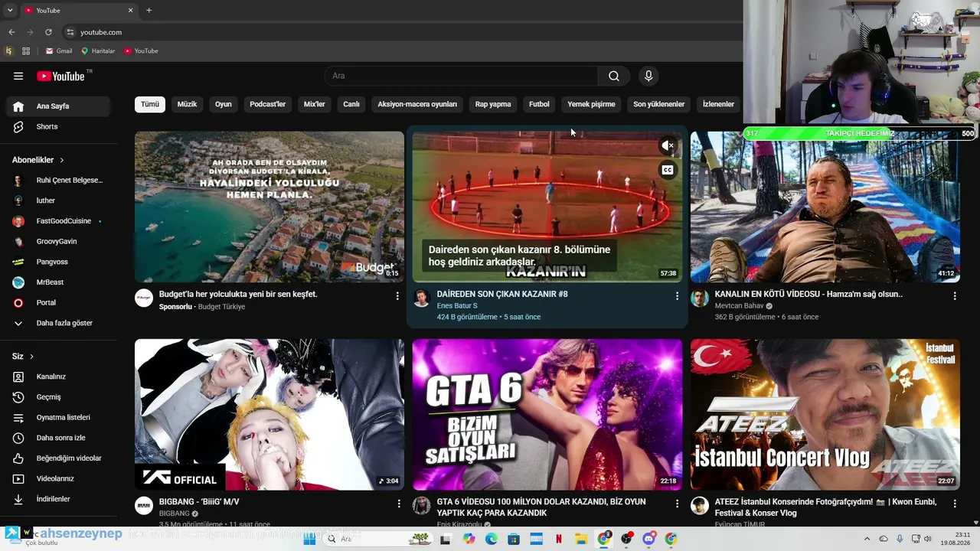The image size is (980, 551).
Task: Select the Futbol filter chip
Action: point(539,104)
